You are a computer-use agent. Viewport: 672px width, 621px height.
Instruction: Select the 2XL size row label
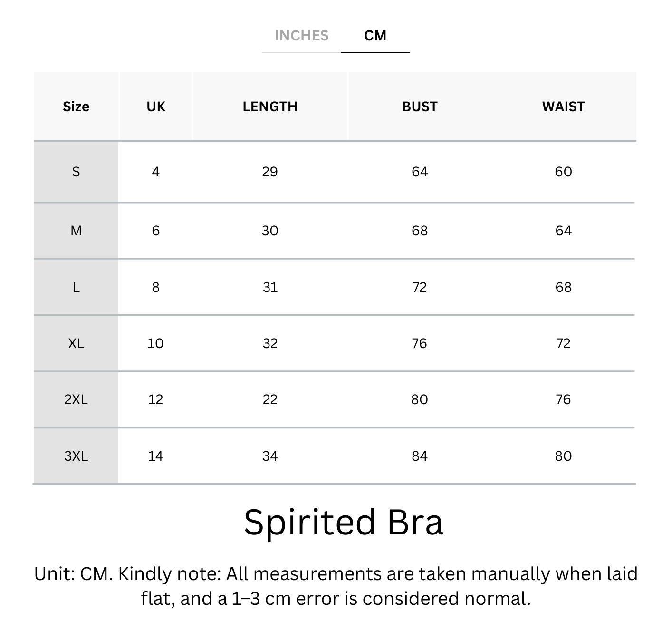tap(76, 399)
